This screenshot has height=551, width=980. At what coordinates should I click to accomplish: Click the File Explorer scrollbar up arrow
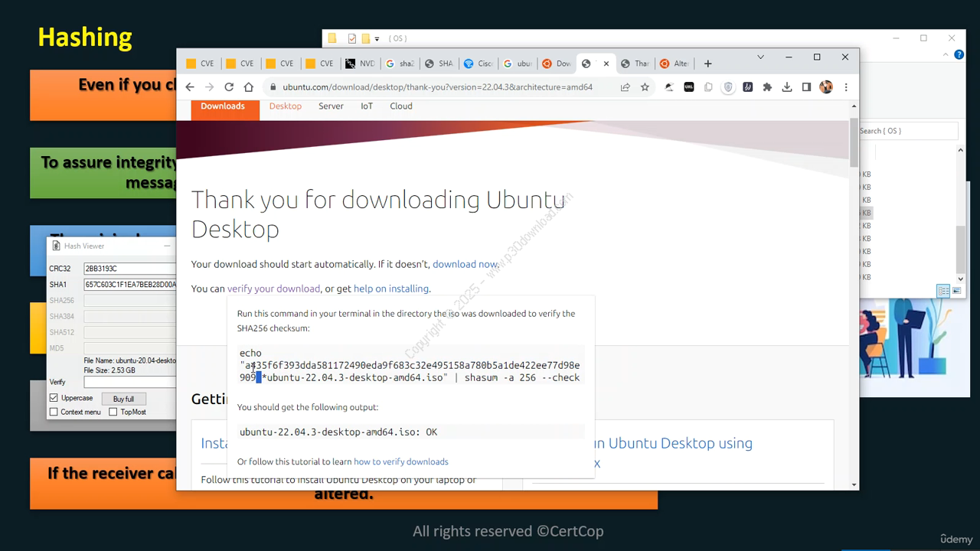coord(961,151)
